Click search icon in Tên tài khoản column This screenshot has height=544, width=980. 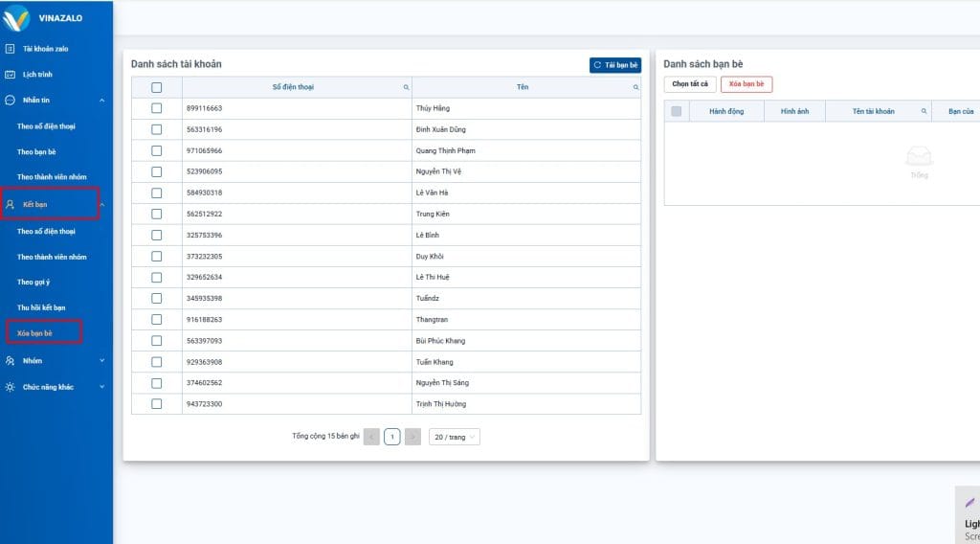click(924, 112)
